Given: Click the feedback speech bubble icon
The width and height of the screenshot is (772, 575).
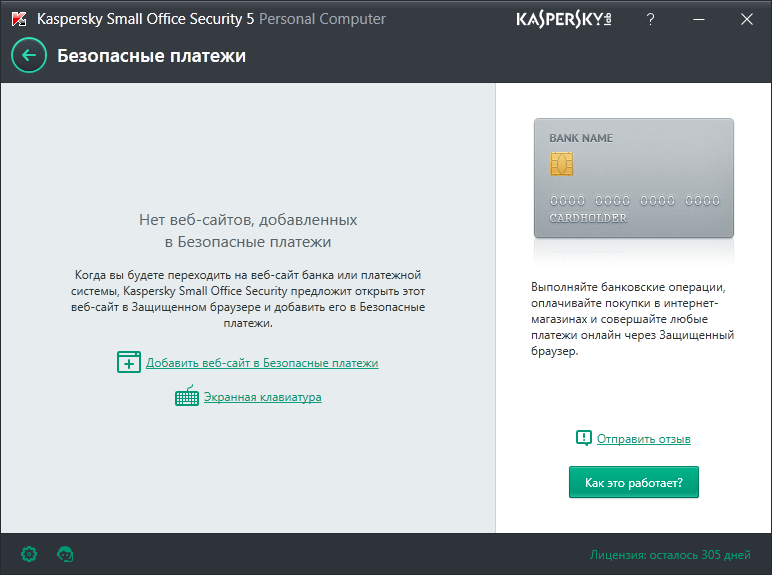Looking at the screenshot, I should 584,438.
